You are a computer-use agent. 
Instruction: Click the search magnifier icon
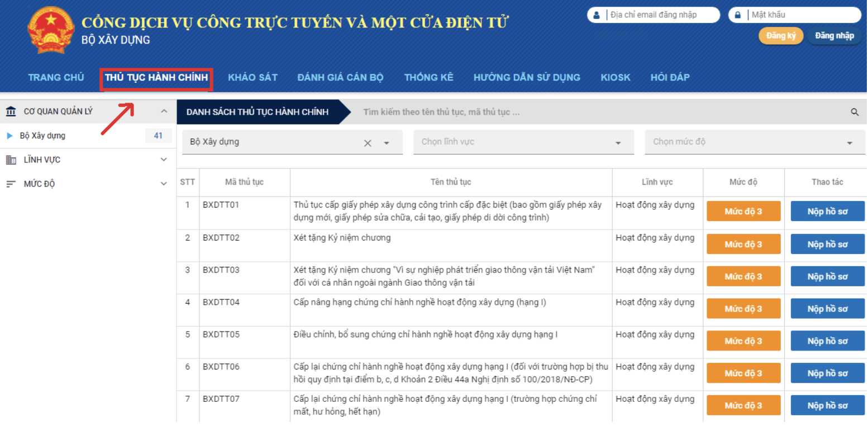click(855, 112)
